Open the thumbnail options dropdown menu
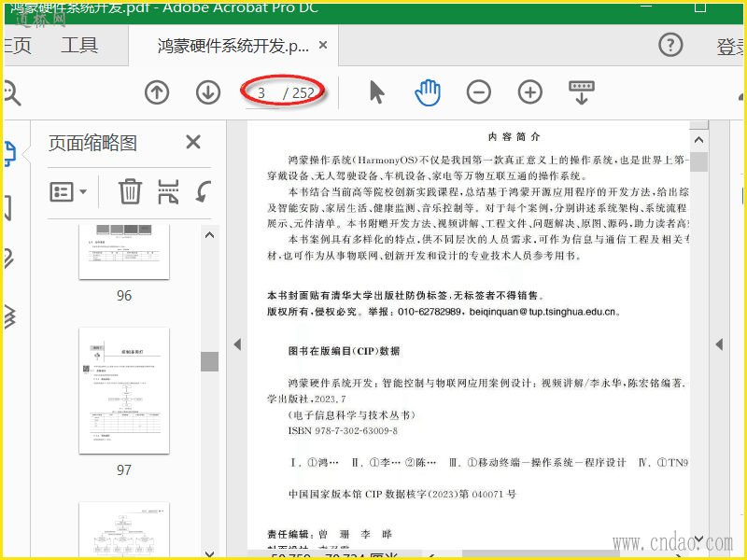 pyautogui.click(x=68, y=192)
